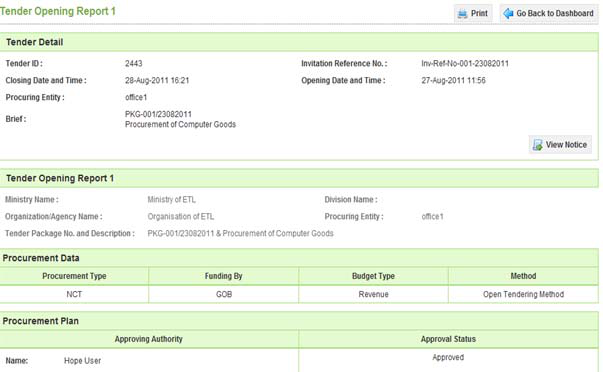Click office1 value in Tender Detail

(136, 97)
